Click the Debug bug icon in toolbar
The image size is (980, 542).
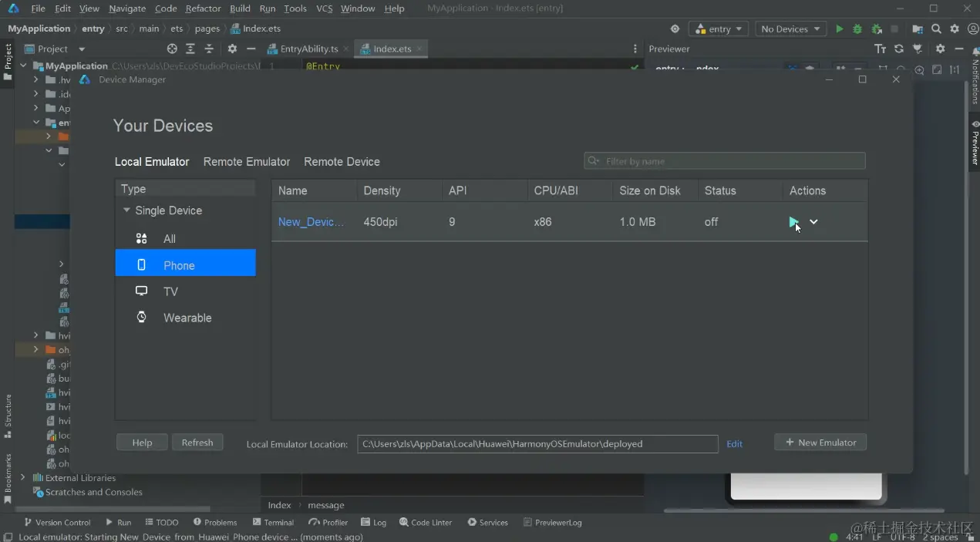[857, 29]
